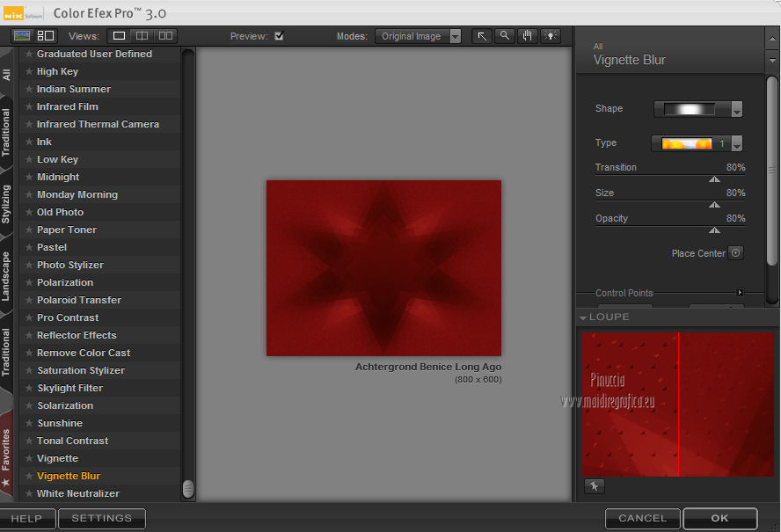Screen dimensions: 781x532
Task: Adjust the Opacity slider handle
Action: click(x=714, y=230)
